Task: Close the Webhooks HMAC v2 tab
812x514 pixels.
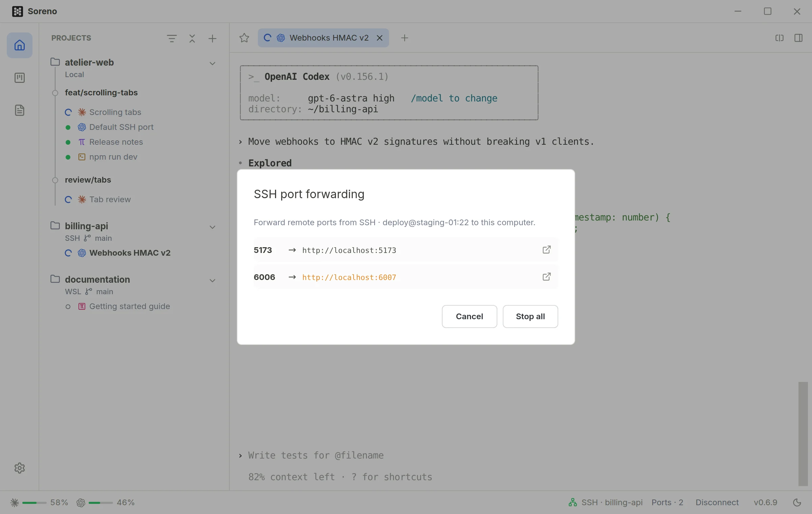Action: tap(380, 38)
